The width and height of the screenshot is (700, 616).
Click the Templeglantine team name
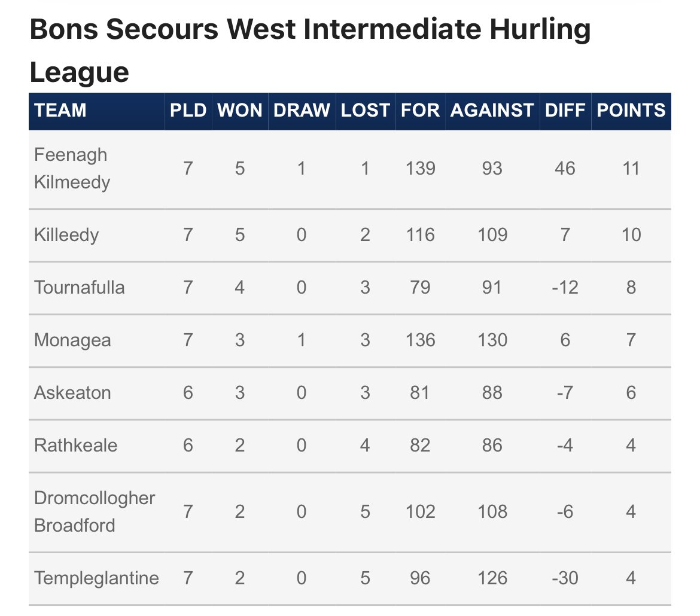96,578
